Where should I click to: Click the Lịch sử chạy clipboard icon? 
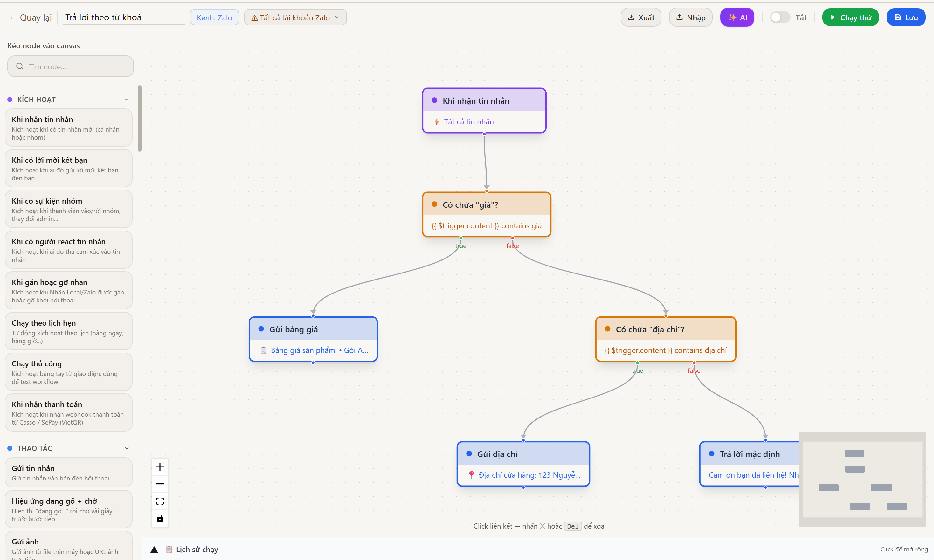point(169,550)
